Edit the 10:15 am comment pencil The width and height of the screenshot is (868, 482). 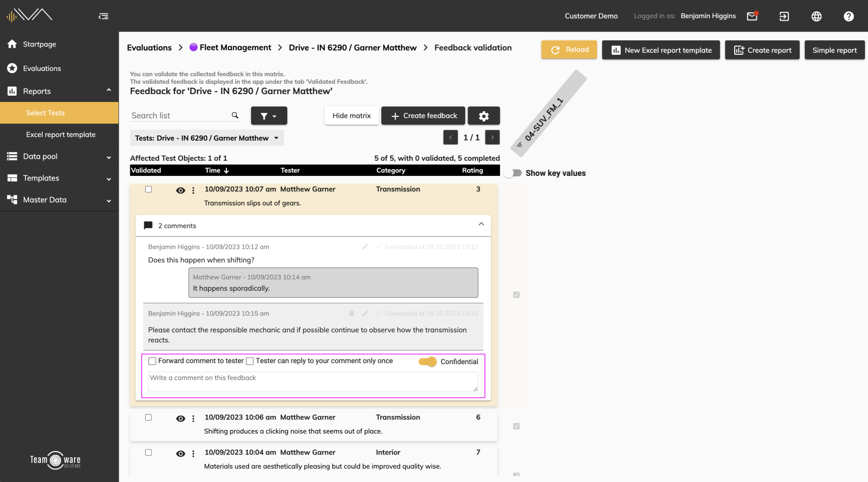click(x=365, y=313)
